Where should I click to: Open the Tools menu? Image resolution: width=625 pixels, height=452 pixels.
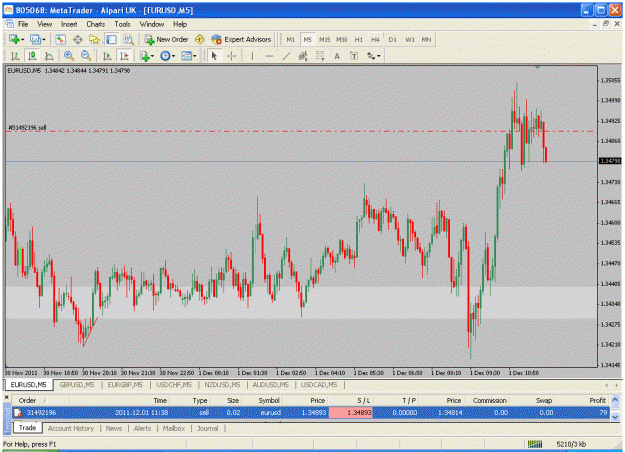tap(122, 24)
